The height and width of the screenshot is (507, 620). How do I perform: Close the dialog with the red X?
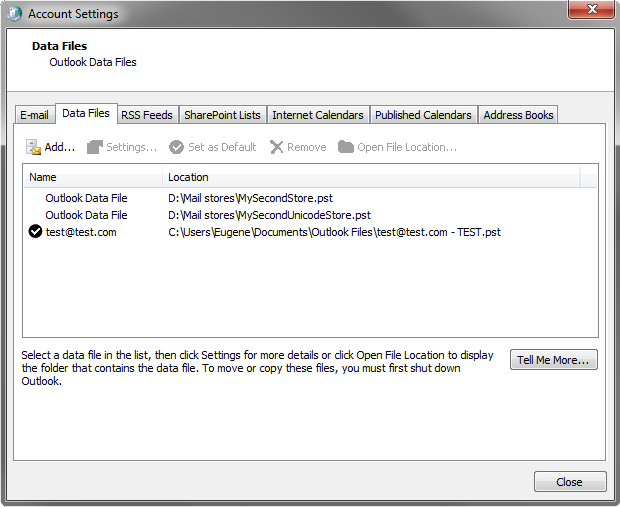click(x=592, y=9)
